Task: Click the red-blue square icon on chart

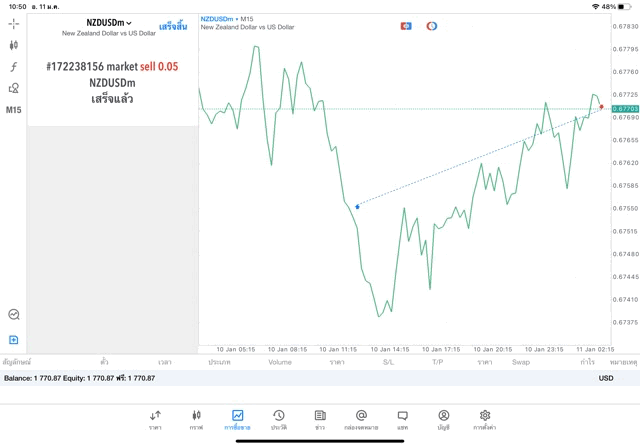Action: [x=406, y=26]
